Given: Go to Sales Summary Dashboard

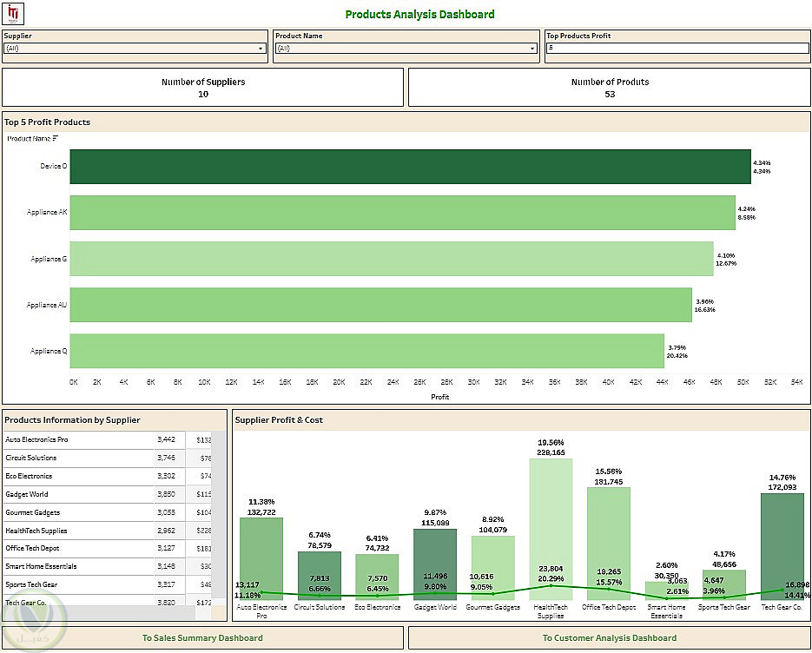Looking at the screenshot, I should tap(203, 638).
